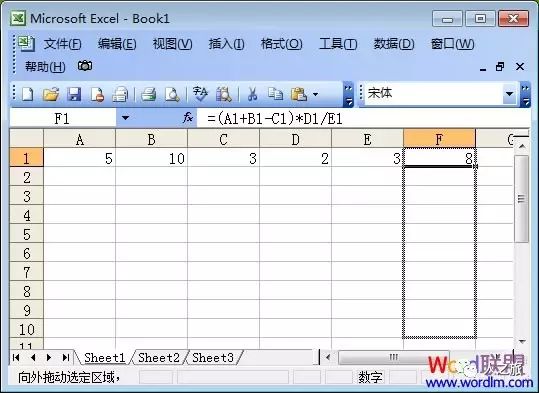This screenshot has height=393, width=539.
Task: Select column E header
Action: point(367,139)
